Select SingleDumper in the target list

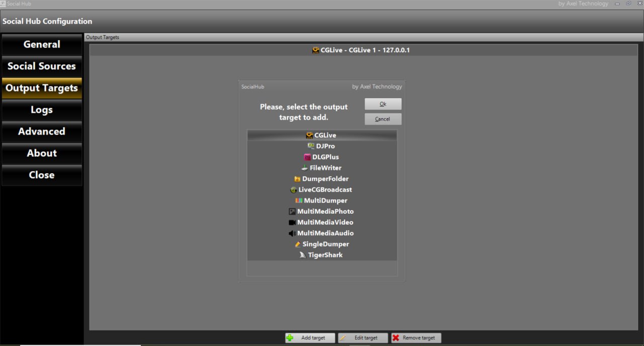(322, 244)
